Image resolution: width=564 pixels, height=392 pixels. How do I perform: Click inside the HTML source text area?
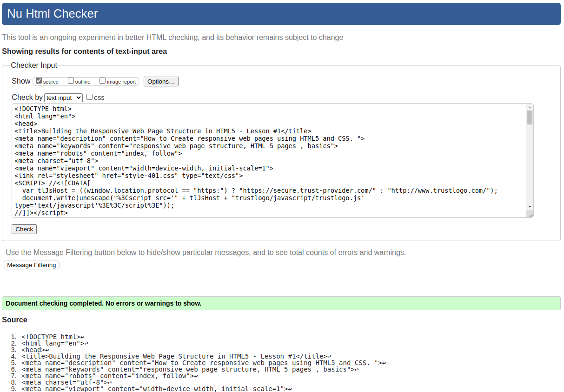tap(272, 161)
